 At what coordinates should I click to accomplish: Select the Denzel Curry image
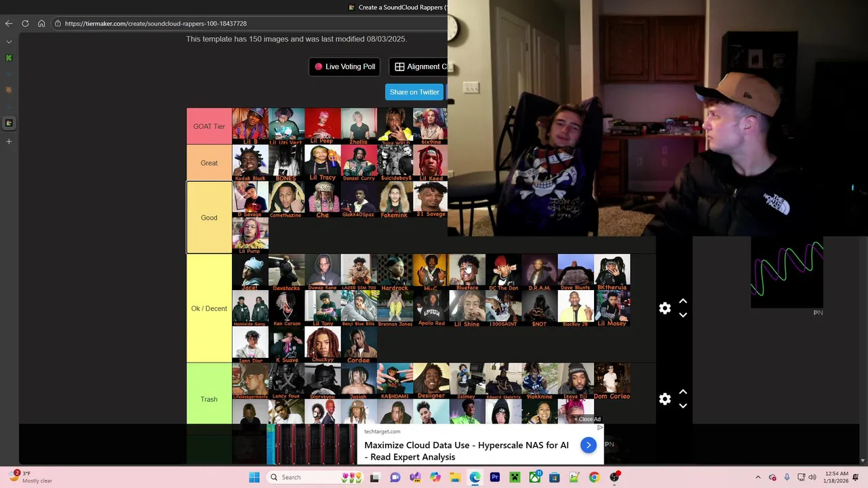(x=359, y=163)
